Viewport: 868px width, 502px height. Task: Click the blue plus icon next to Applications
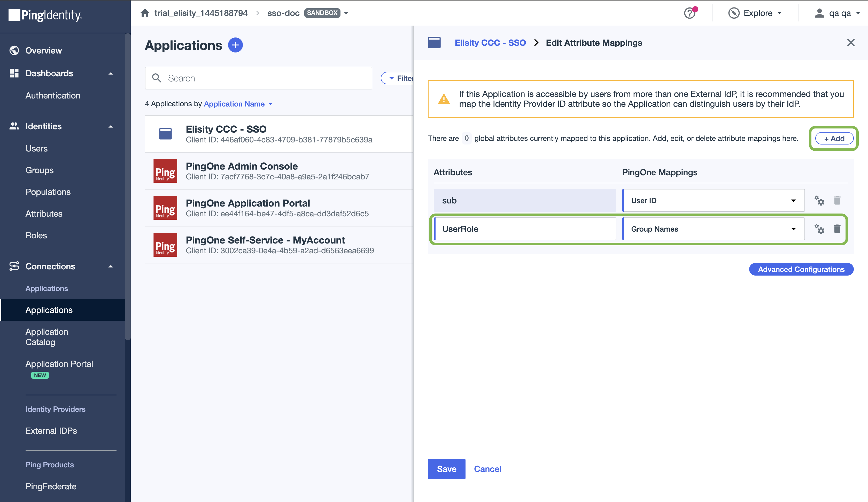235,45
